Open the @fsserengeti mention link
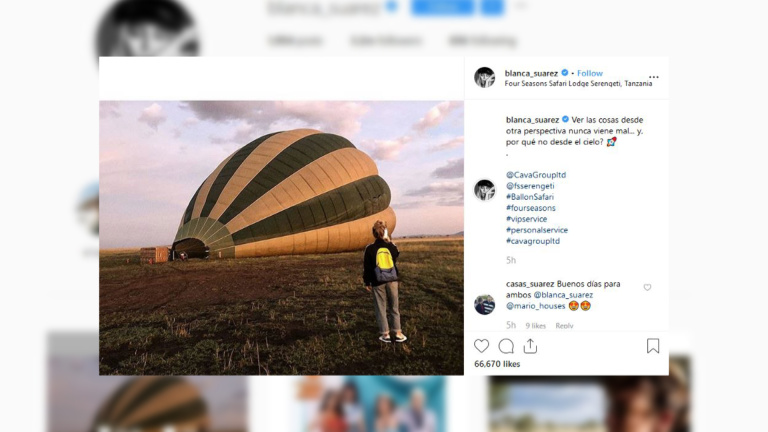 [531, 186]
